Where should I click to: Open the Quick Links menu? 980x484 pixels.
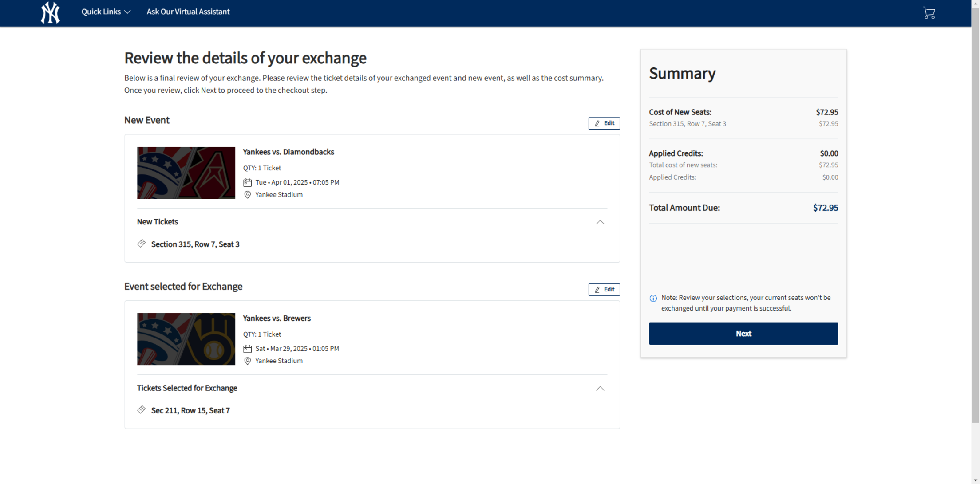pyautogui.click(x=105, y=12)
